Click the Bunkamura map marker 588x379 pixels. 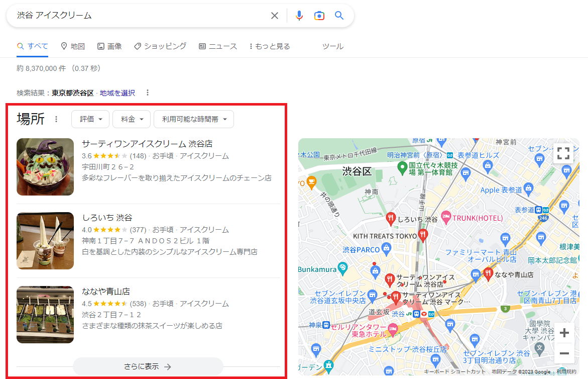tap(342, 268)
